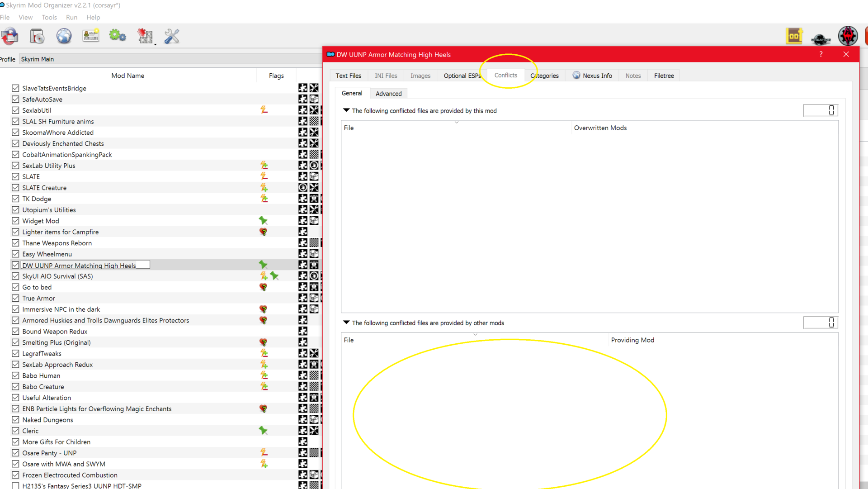Click the heart flag on Lighter items for Campfire
This screenshot has width=868, height=489.
click(x=263, y=232)
